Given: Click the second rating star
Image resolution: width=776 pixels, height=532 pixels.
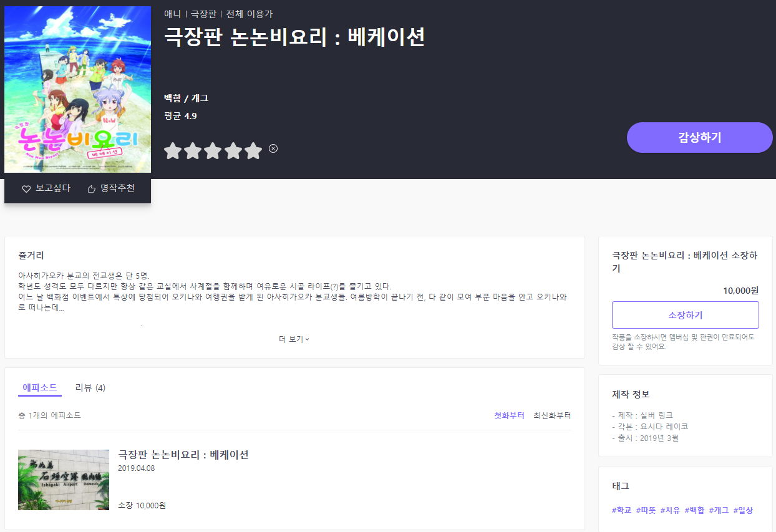Looking at the screenshot, I should click(x=193, y=151).
